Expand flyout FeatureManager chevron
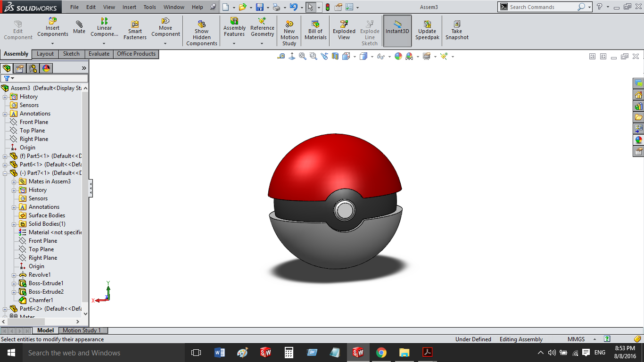The width and height of the screenshot is (644, 362). pyautogui.click(x=84, y=68)
